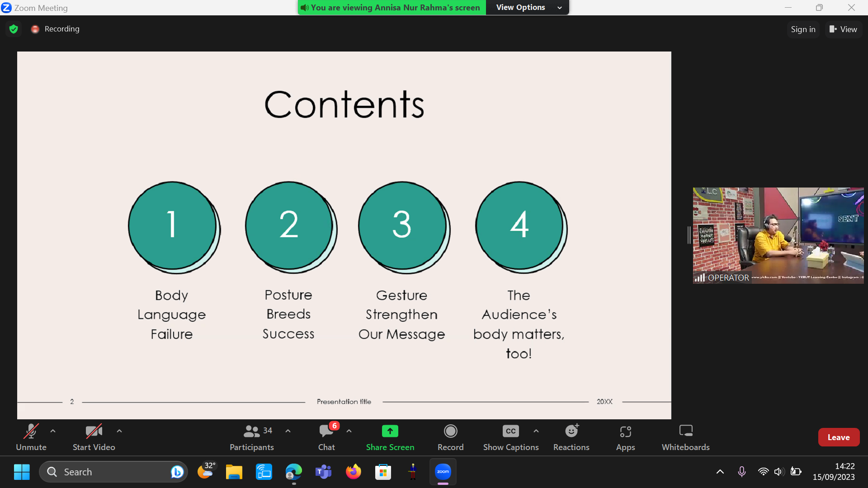Open the Apps panel
868x488 pixels.
[x=625, y=437]
